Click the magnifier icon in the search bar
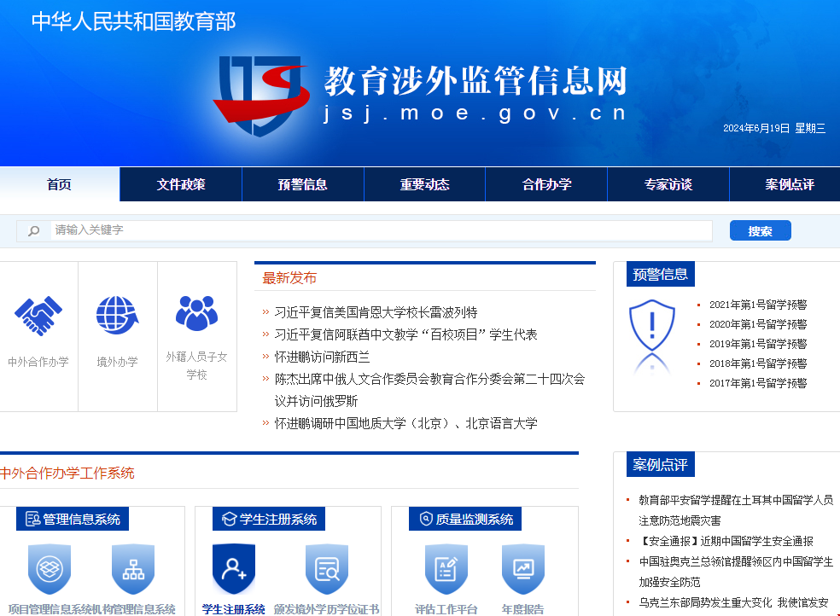The height and width of the screenshot is (616, 840). pos(32,230)
